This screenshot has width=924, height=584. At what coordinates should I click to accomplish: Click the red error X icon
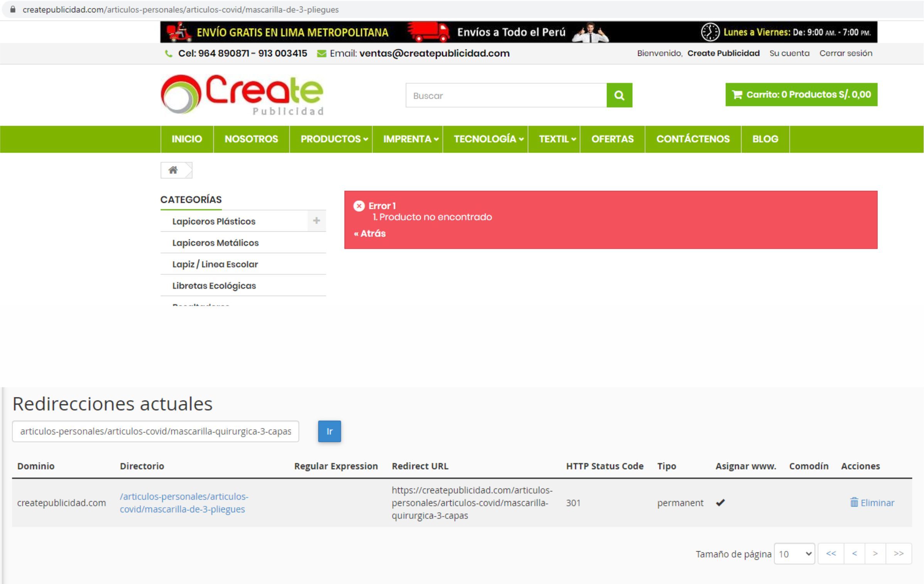point(359,206)
